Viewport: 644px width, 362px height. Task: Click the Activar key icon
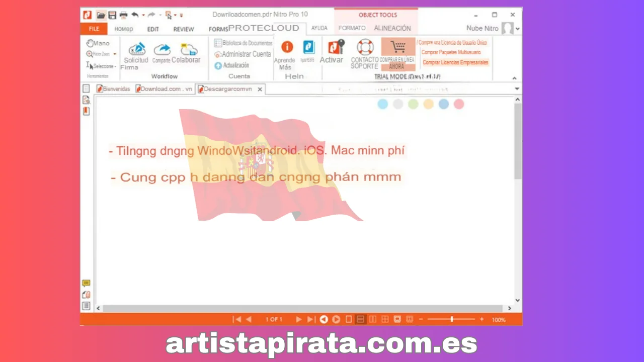336,47
